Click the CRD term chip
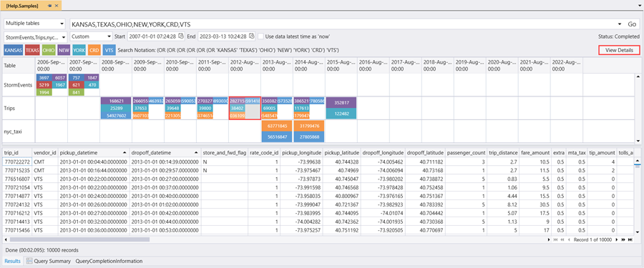This screenshot has width=644, height=268. 94,50
